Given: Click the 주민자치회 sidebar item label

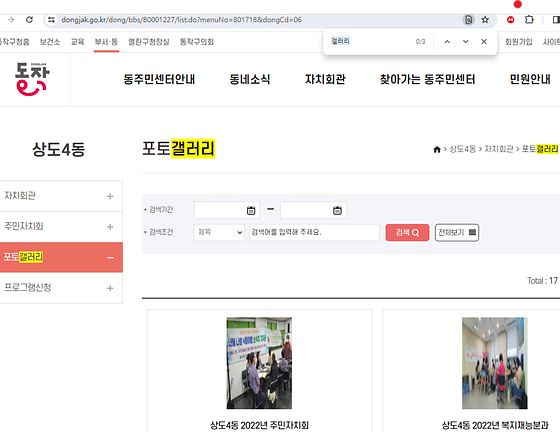Looking at the screenshot, I should 24,226.
